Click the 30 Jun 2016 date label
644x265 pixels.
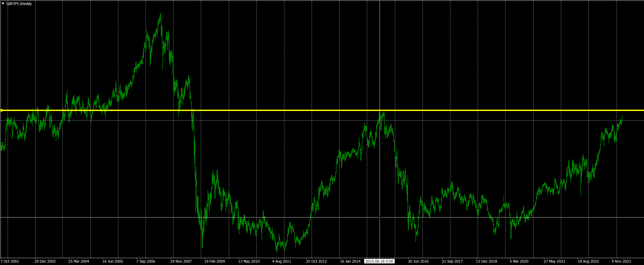418,261
